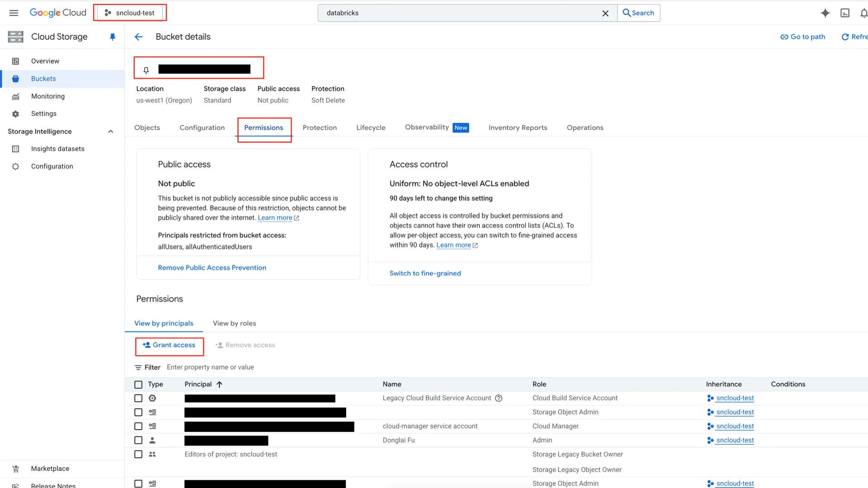Click the Insights datasets icon

click(x=15, y=149)
